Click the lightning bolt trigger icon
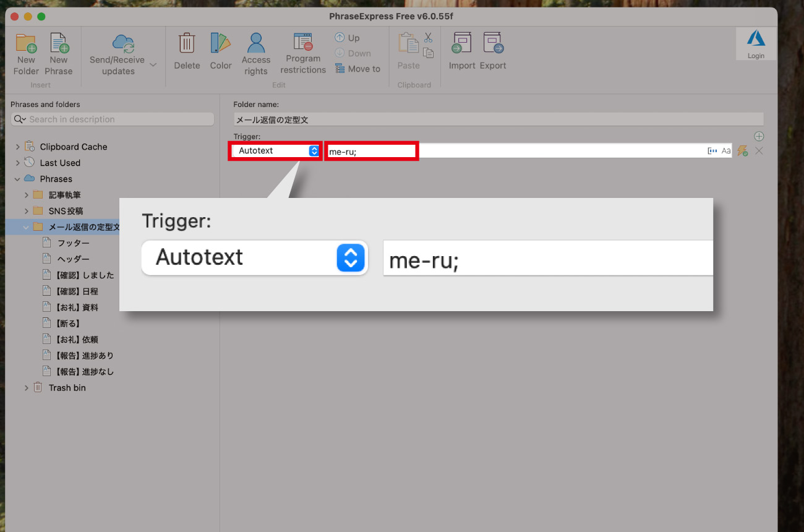Viewport: 804px width, 532px height. click(x=743, y=151)
